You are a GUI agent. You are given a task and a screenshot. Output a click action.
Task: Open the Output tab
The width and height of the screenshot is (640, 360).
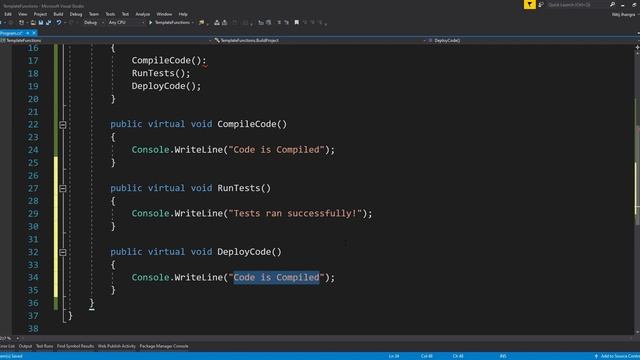coord(25,346)
